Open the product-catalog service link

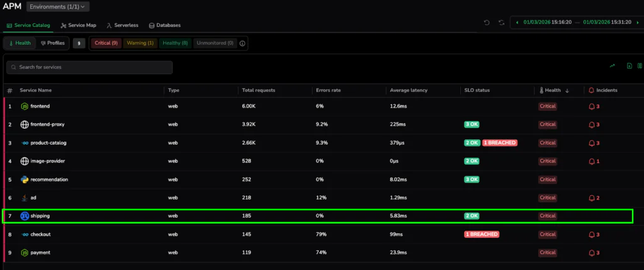click(48, 143)
